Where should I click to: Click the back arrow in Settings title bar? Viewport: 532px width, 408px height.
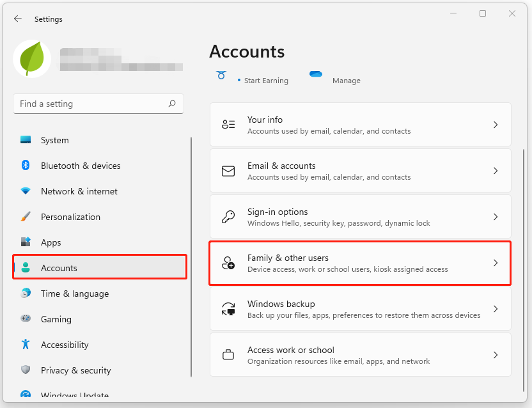pos(18,19)
